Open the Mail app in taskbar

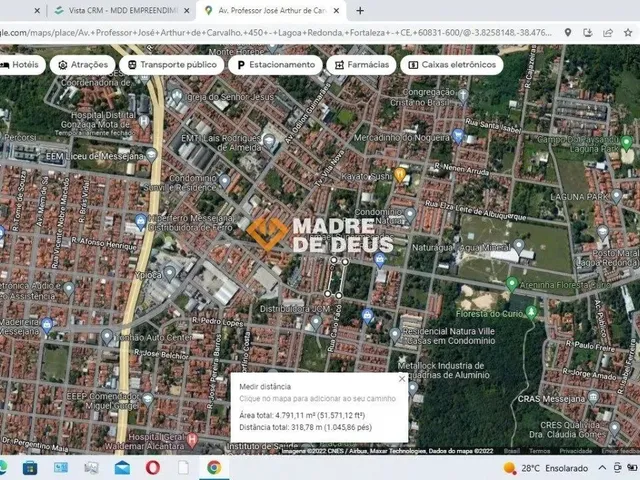[122, 468]
